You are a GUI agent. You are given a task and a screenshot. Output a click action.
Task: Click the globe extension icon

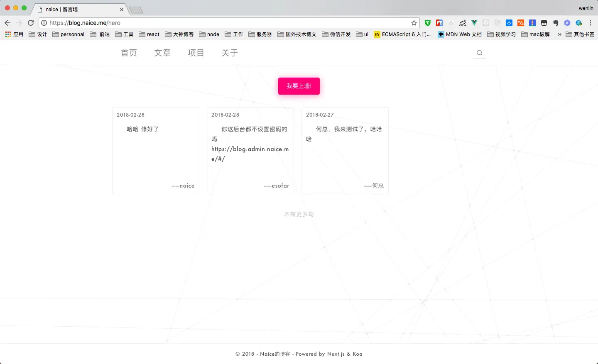[579, 23]
